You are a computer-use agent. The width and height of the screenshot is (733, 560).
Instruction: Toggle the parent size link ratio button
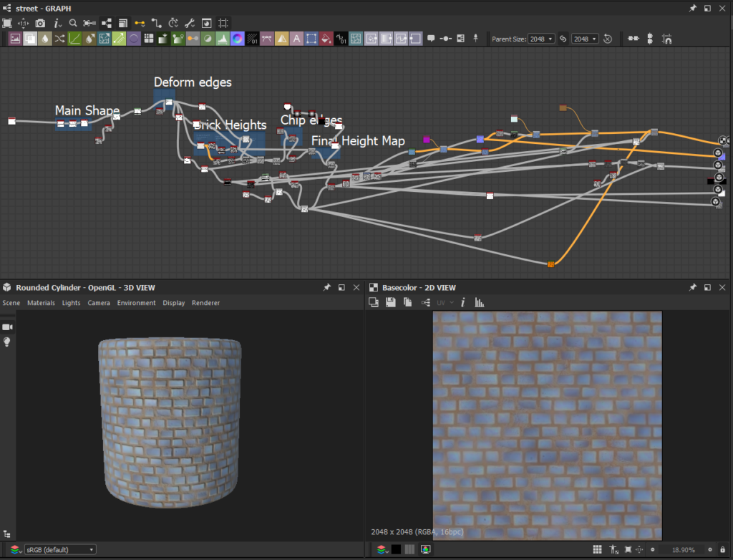click(563, 39)
